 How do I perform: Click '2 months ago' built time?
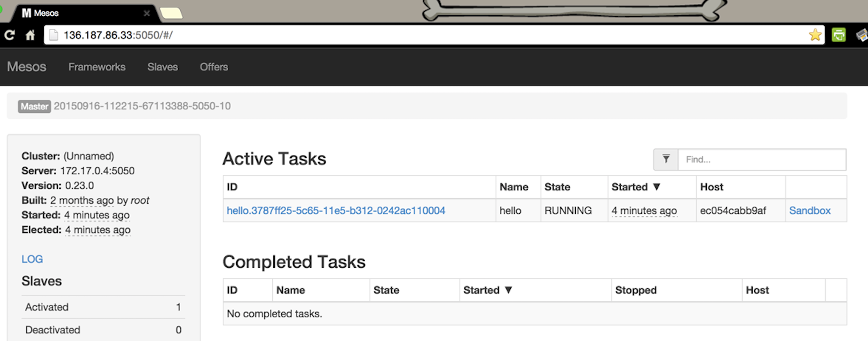pyautogui.click(x=82, y=200)
